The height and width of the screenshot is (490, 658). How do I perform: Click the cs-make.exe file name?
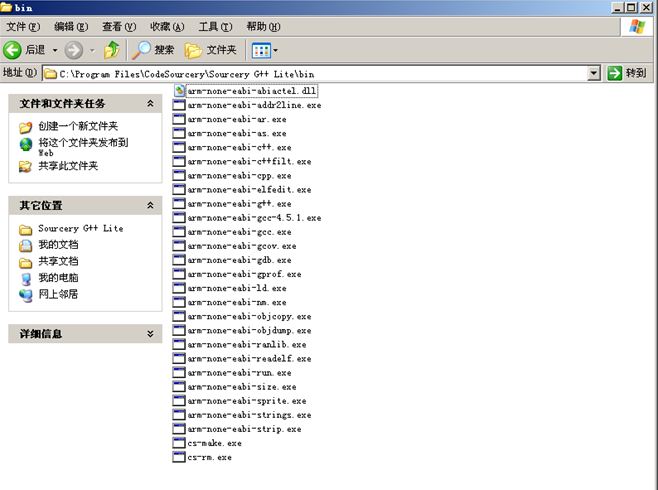click(214, 443)
